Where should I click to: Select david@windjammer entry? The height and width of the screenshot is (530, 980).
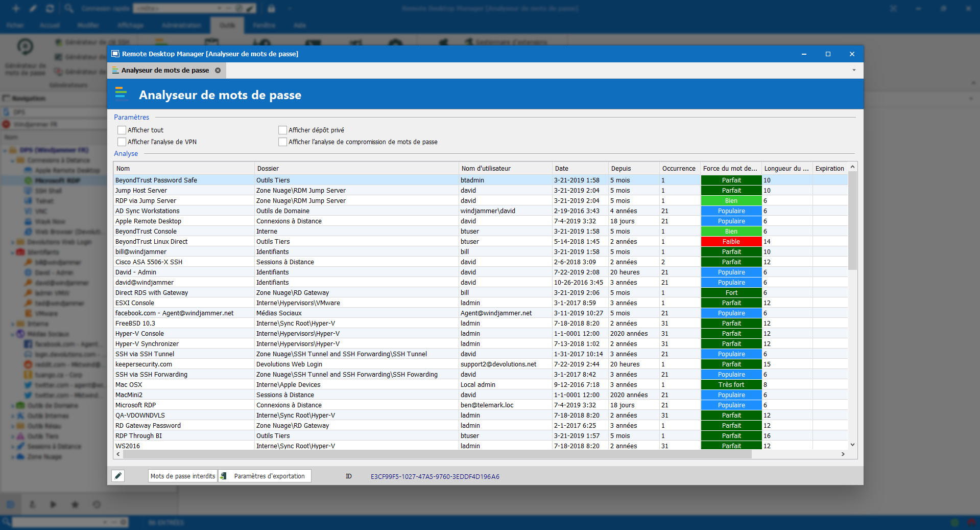point(481,282)
